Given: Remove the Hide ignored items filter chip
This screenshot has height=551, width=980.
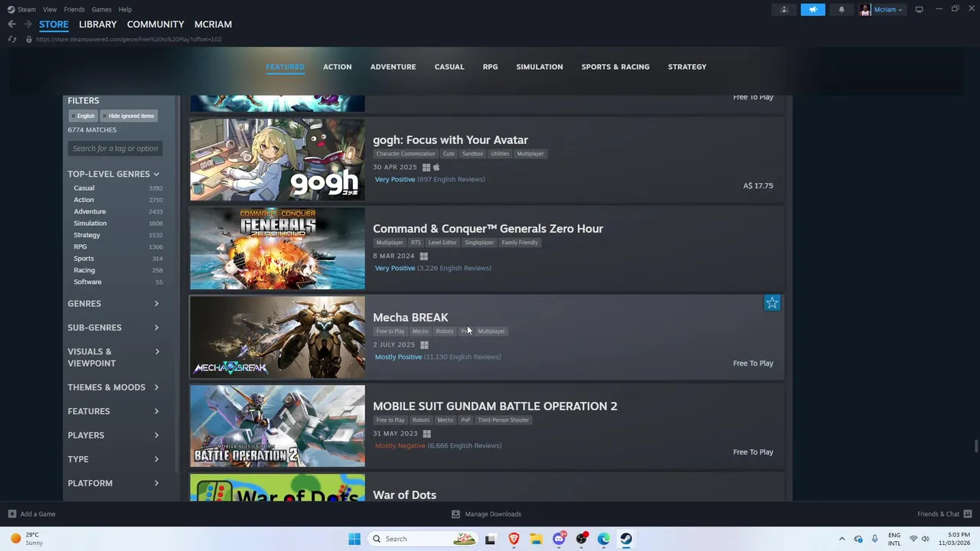Looking at the screenshot, I should [129, 116].
